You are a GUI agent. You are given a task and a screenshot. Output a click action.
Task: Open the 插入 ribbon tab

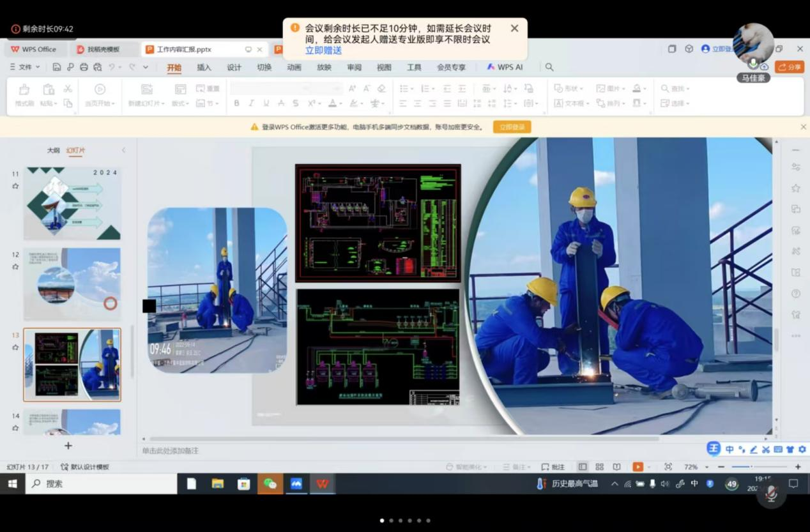click(x=204, y=67)
